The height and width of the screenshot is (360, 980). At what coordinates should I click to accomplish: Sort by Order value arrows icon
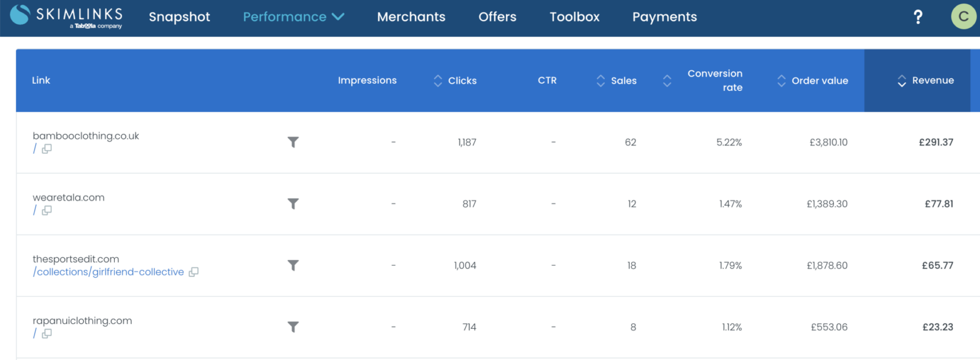[x=781, y=81]
